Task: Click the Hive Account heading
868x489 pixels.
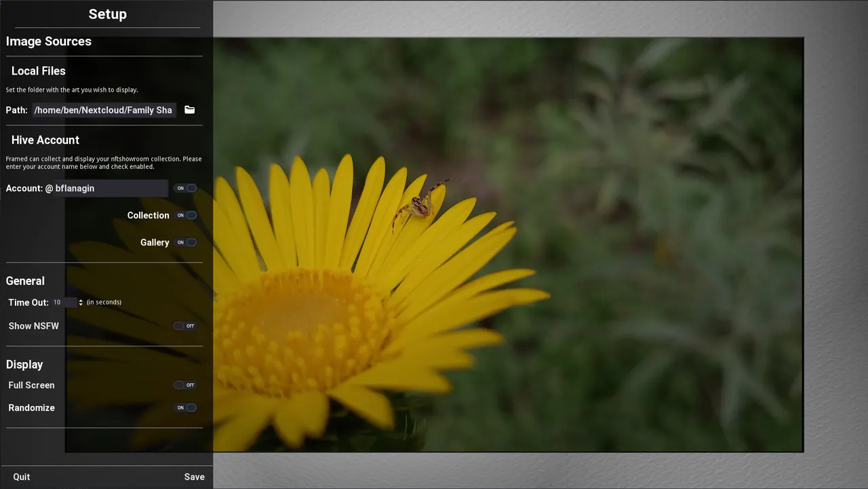Action: click(45, 140)
